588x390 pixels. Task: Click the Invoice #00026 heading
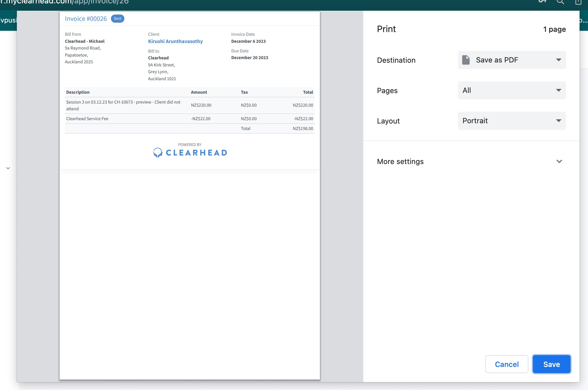coord(86,19)
